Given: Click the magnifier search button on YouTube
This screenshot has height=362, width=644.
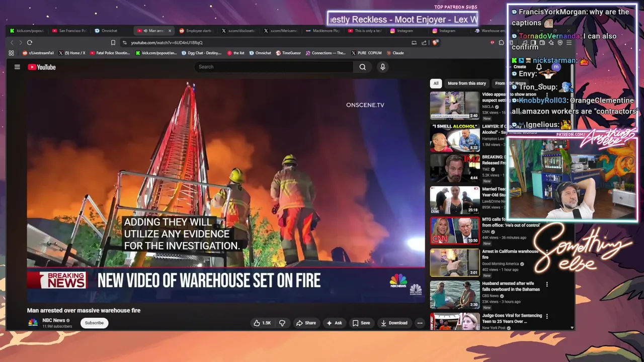Looking at the screenshot, I should click(x=362, y=67).
